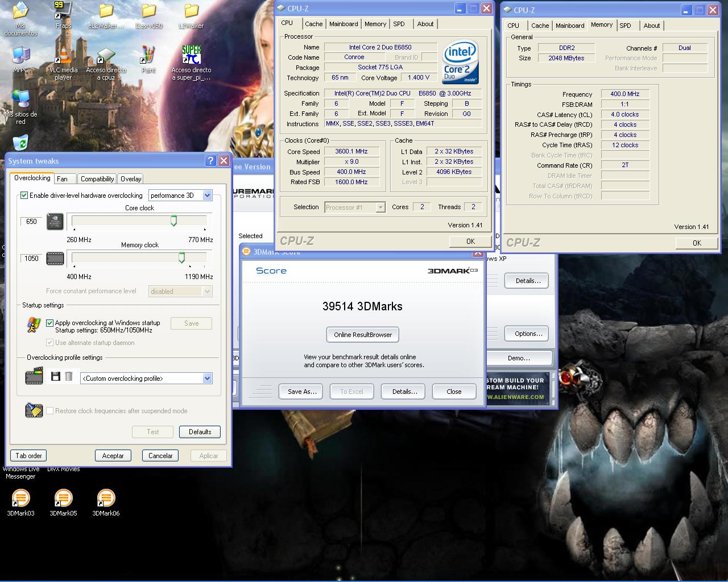Click the Memory clock value field showing 1050
728x582 pixels.
[32, 259]
